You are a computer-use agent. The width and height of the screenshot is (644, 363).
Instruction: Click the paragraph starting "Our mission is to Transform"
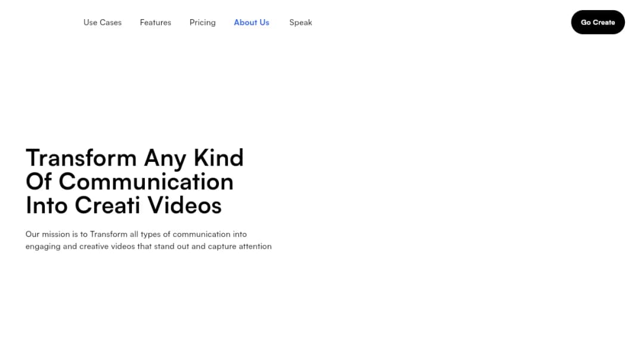pyautogui.click(x=148, y=240)
